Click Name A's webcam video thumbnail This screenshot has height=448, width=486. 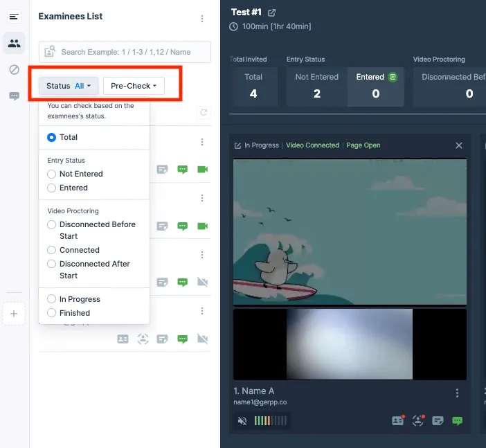point(350,344)
